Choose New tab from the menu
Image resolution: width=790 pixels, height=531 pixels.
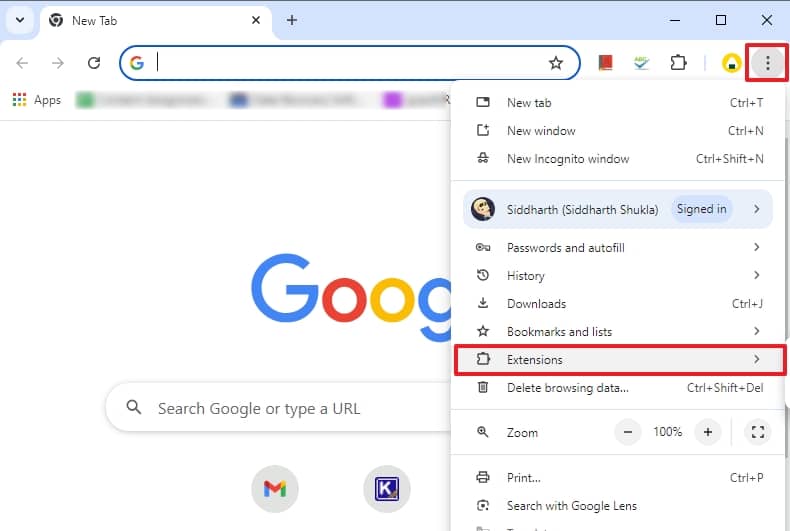click(619, 103)
